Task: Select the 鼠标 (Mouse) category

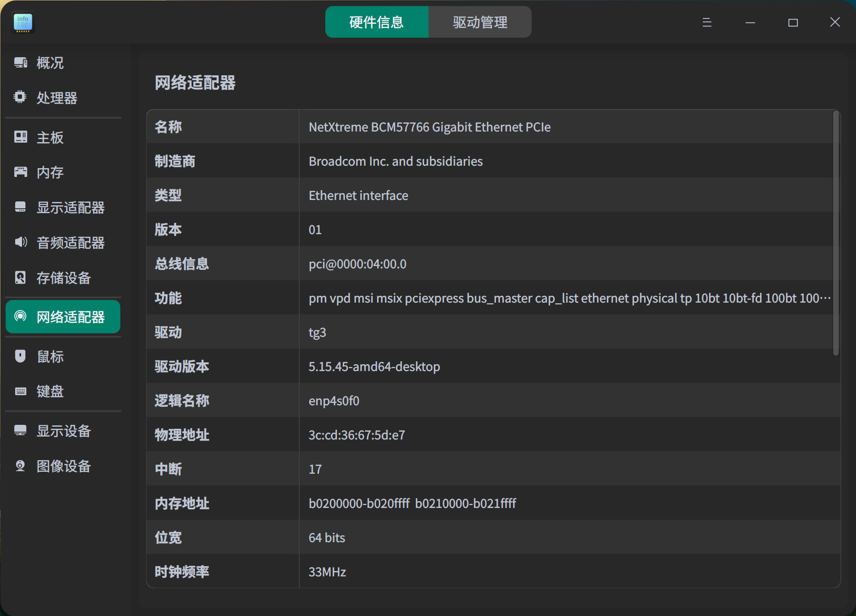Action: (x=49, y=356)
